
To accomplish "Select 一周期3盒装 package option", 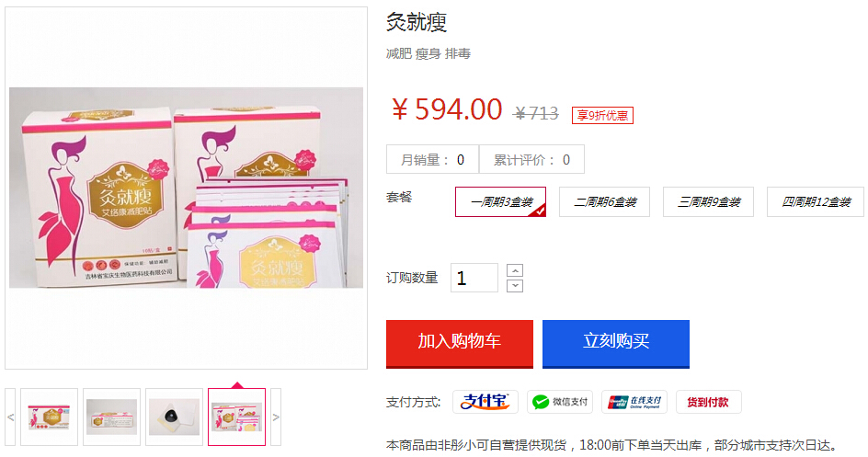I will click(500, 202).
